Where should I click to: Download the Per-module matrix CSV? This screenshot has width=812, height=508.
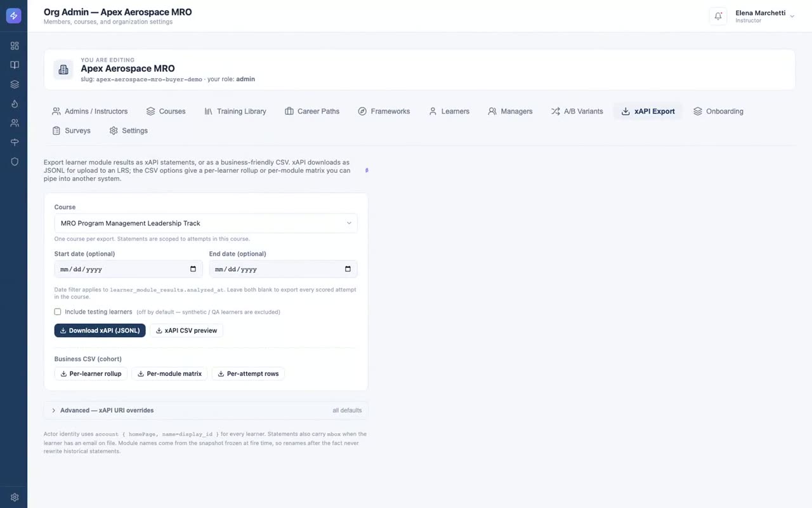[x=169, y=373]
